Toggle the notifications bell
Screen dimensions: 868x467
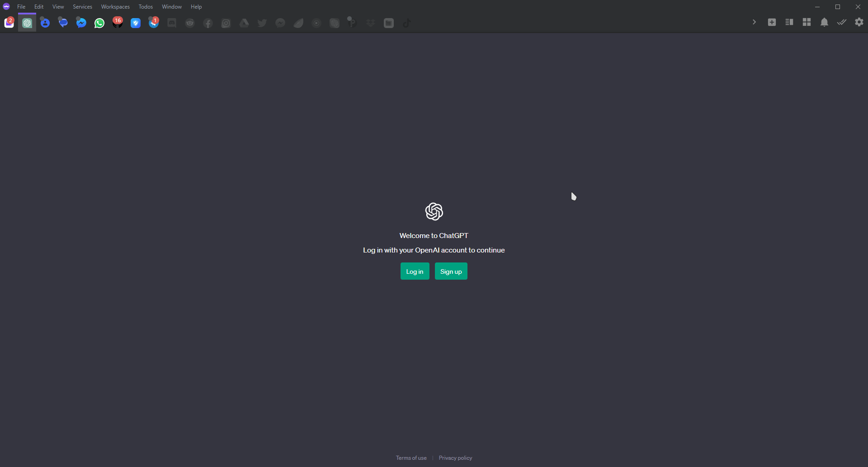[824, 22]
